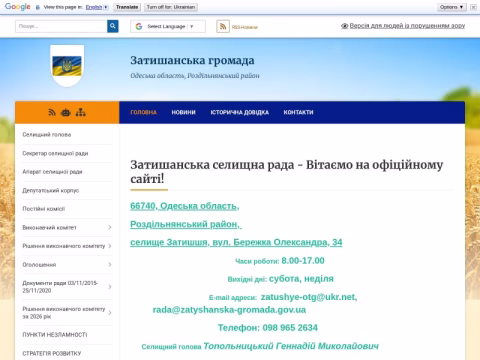Click the phone number 098 965 2634

coord(290,328)
